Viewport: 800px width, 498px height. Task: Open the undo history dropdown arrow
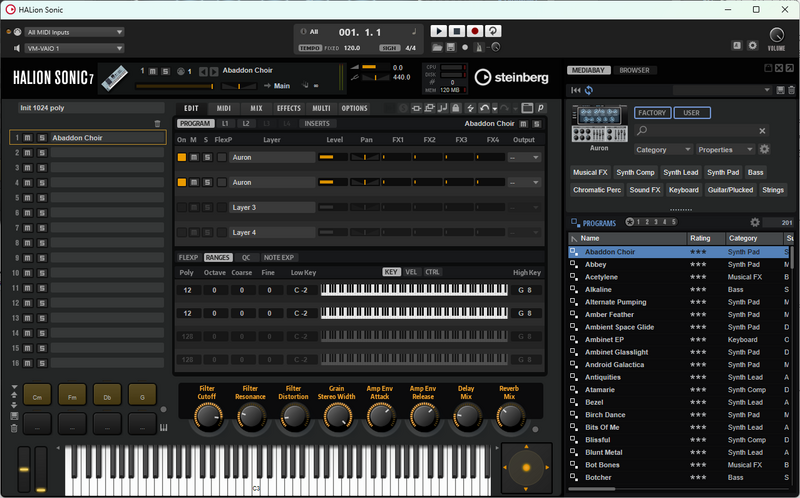494,109
